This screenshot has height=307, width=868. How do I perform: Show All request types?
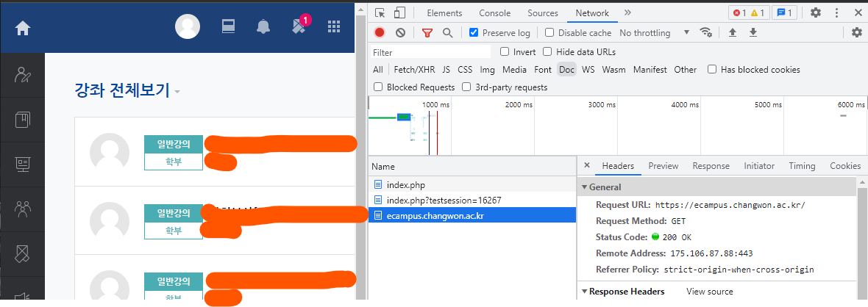[x=377, y=69]
